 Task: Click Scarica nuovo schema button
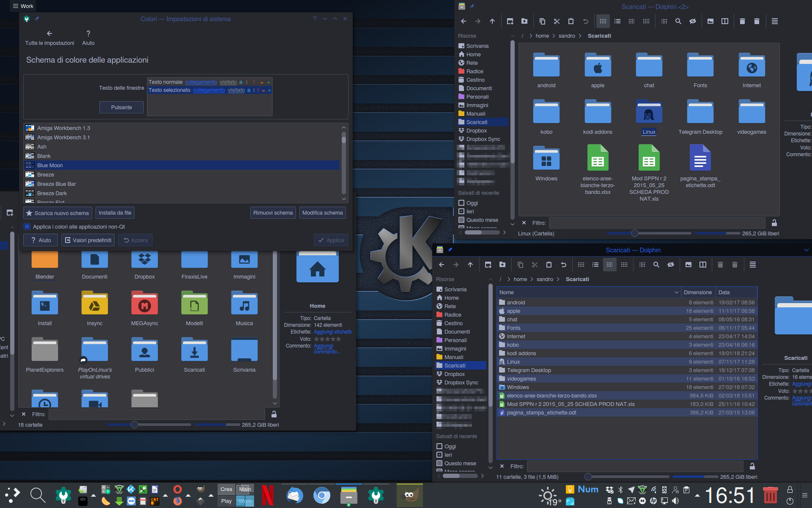pos(58,213)
